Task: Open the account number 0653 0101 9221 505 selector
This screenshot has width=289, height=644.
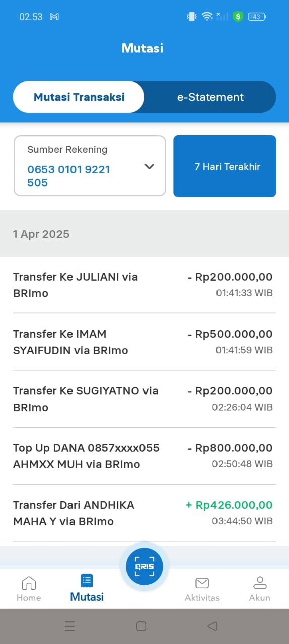Action: coord(90,166)
